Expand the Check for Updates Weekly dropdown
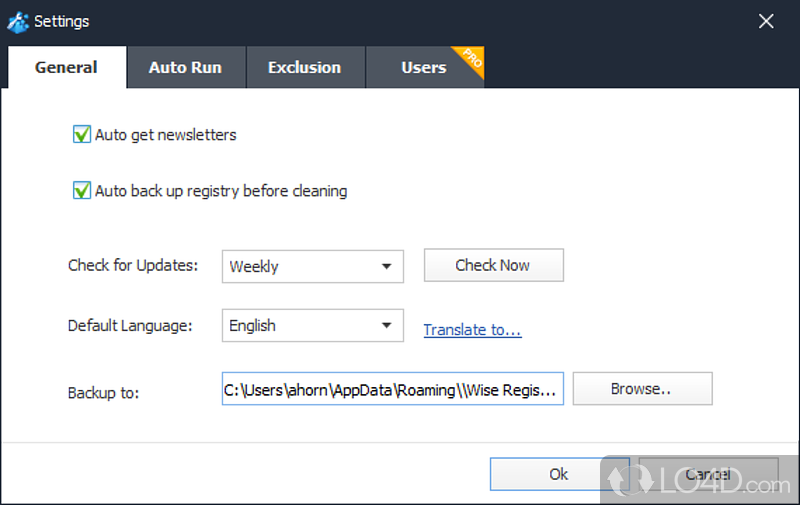This screenshot has height=505, width=800. click(312, 267)
